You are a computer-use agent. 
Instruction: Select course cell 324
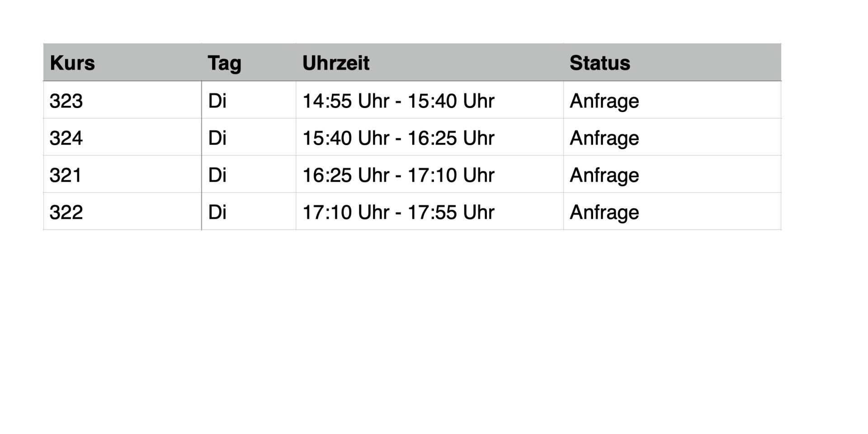66,138
